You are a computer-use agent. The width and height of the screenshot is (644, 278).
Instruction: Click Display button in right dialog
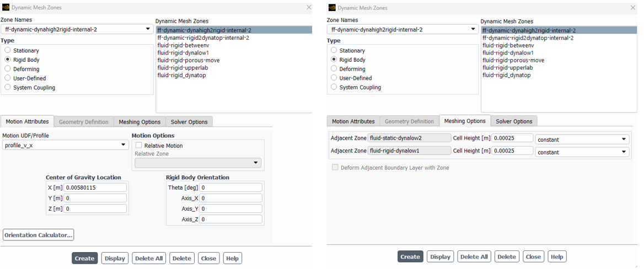pos(441,256)
